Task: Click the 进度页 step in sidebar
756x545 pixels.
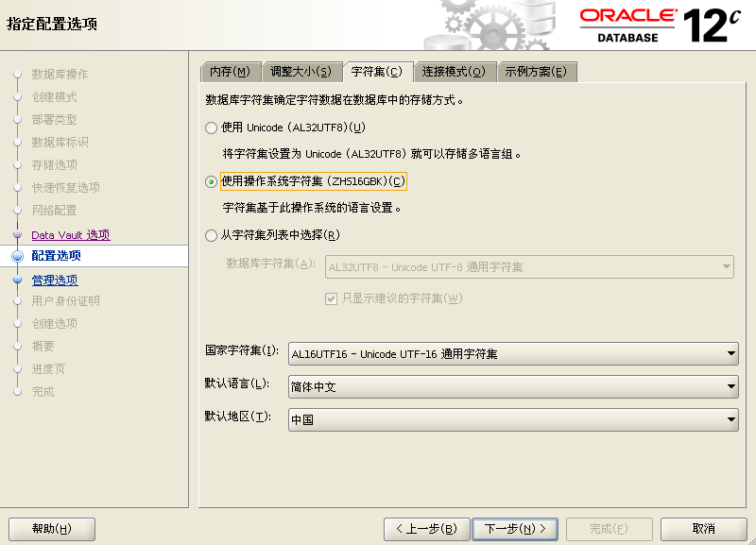Action: 48,369
